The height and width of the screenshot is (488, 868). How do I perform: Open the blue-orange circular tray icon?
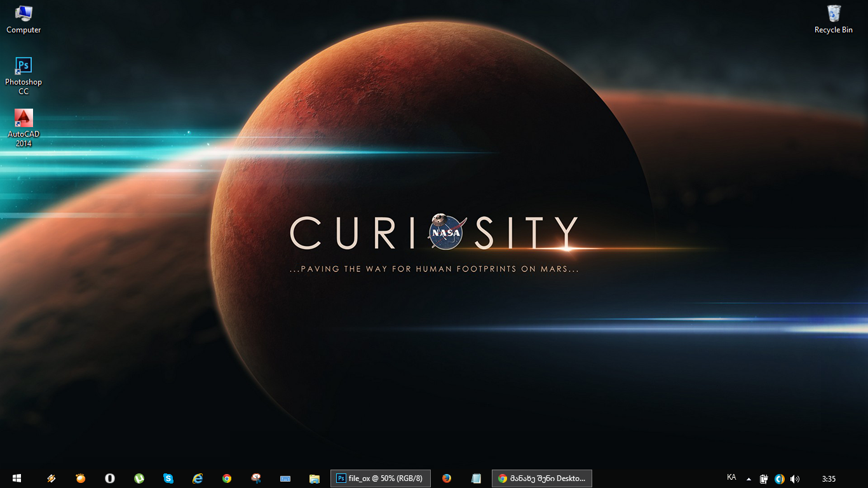[x=779, y=479]
